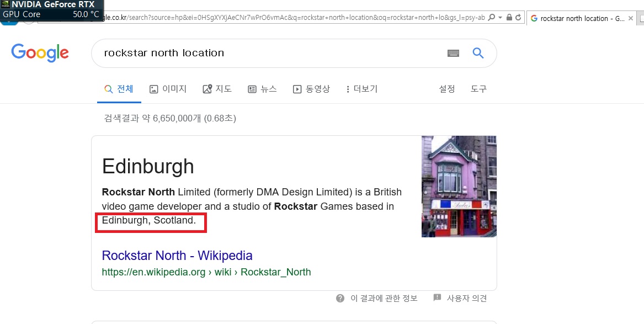Click the address bar refresh icon
Viewport: 644px width, 324px height.
[x=518, y=18]
